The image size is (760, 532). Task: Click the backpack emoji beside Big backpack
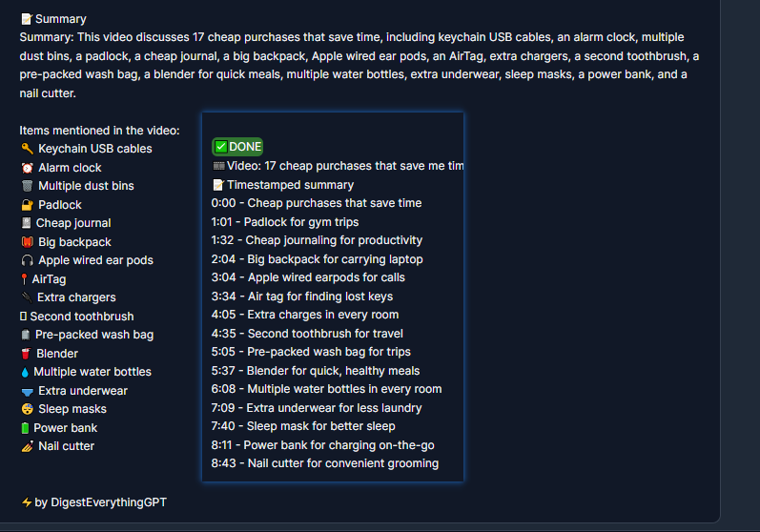point(27,242)
